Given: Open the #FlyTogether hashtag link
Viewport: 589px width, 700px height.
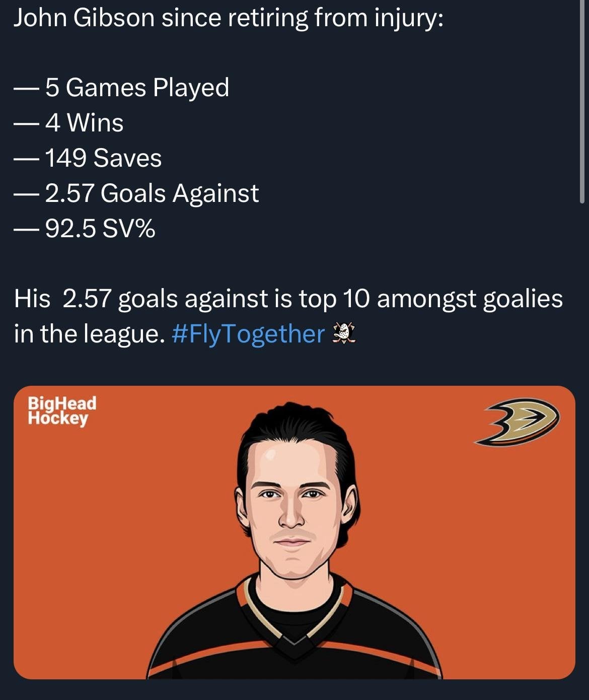Looking at the screenshot, I should click(248, 334).
